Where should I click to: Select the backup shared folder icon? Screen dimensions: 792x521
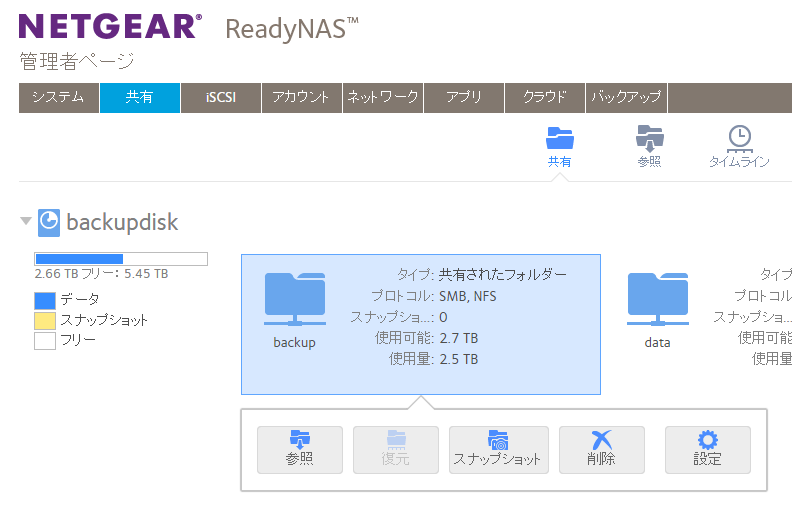295,299
